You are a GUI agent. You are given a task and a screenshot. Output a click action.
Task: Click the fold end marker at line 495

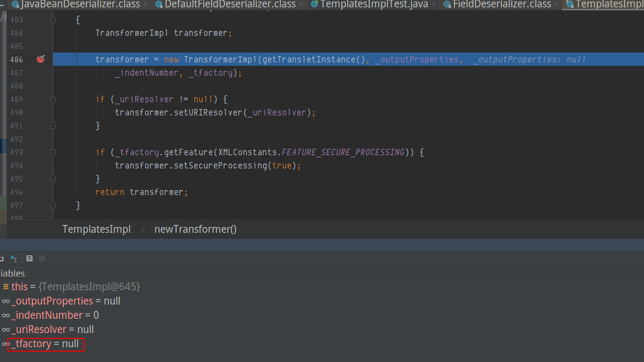(53, 179)
